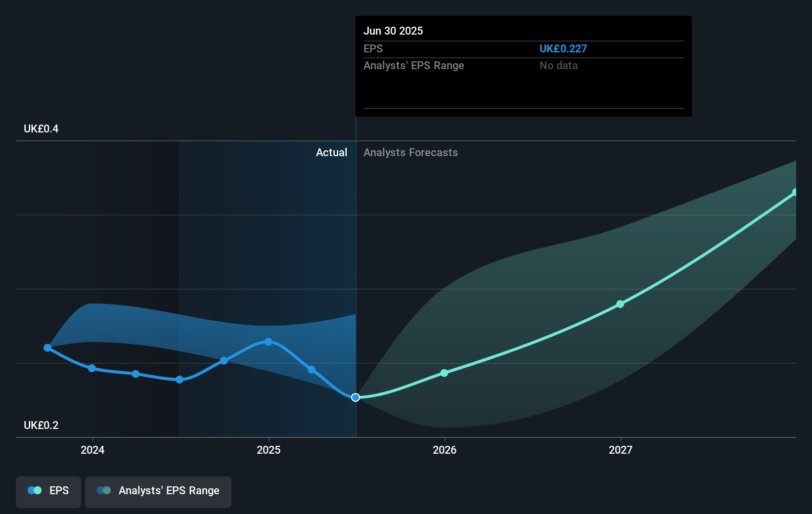Click the Analysts' EPS Range legend dot icon

click(104, 490)
